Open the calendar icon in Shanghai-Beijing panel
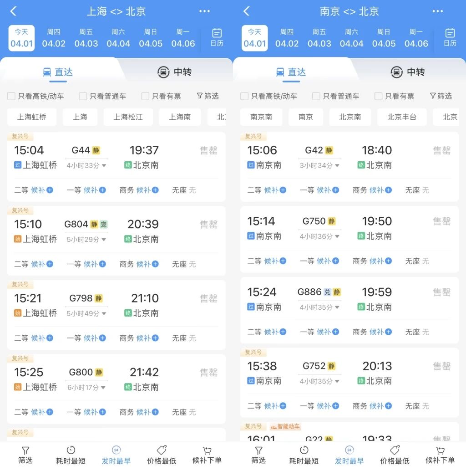 pyautogui.click(x=217, y=33)
